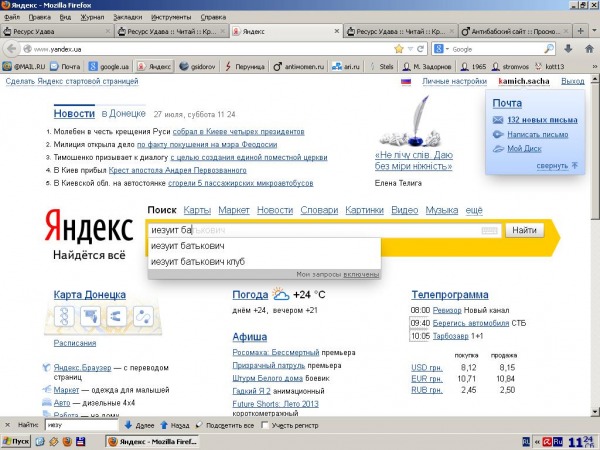Open the virtual keyboard icon in search field
Viewport: 600px width, 450px height.
(x=489, y=230)
